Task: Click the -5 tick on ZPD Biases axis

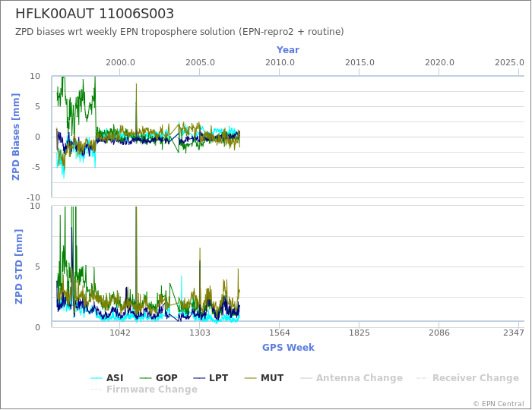Action: click(35, 167)
